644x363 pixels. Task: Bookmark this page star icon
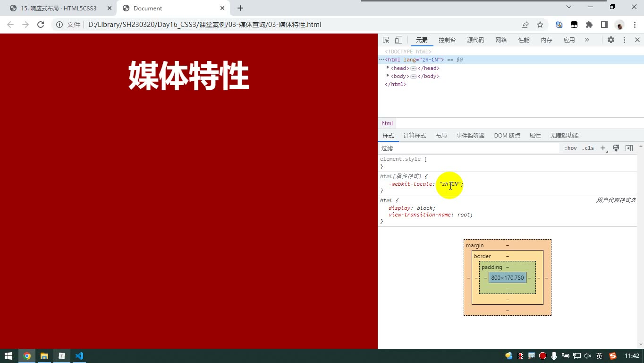(540, 25)
